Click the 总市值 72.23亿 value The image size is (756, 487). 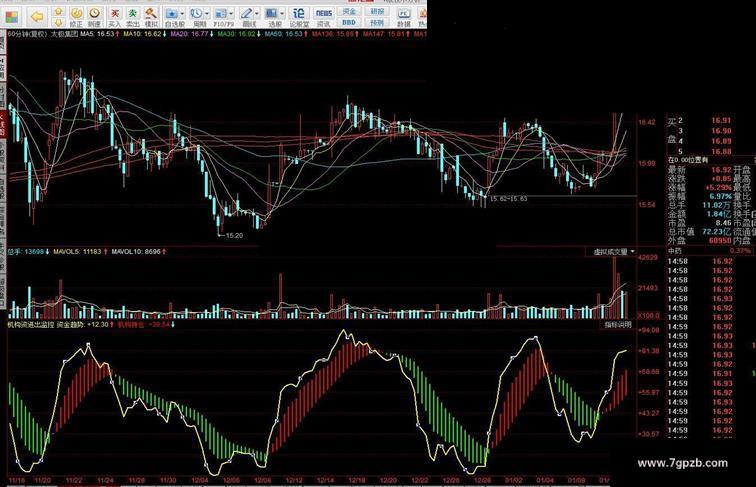716,231
